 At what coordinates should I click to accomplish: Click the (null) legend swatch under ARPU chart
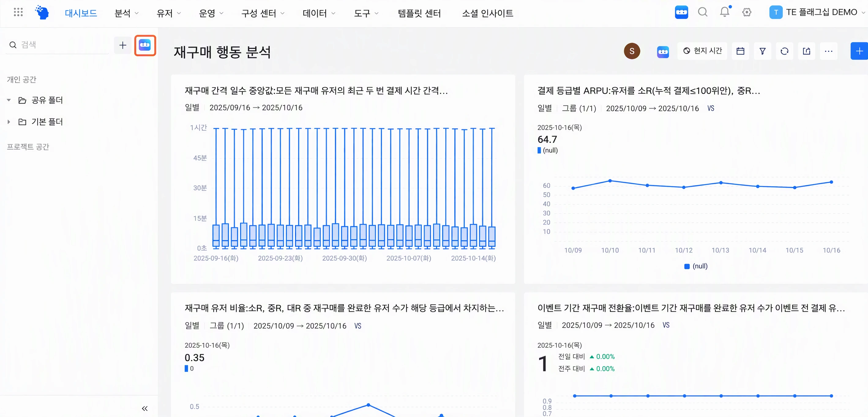[687, 266]
